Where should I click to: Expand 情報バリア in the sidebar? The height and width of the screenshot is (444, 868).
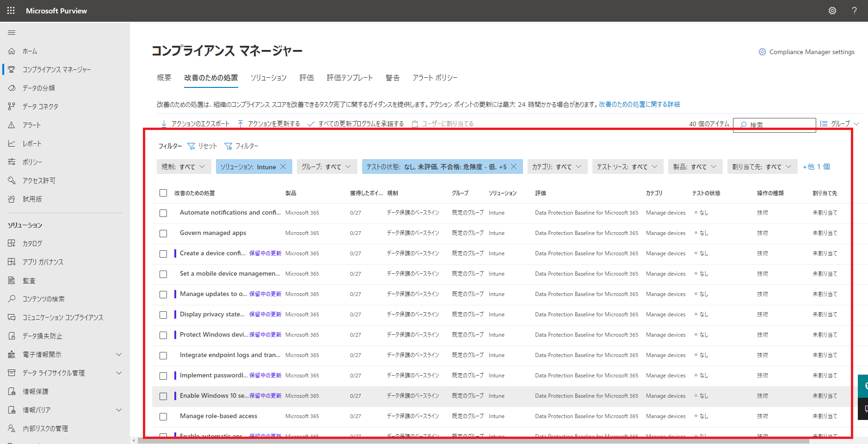pos(119,410)
